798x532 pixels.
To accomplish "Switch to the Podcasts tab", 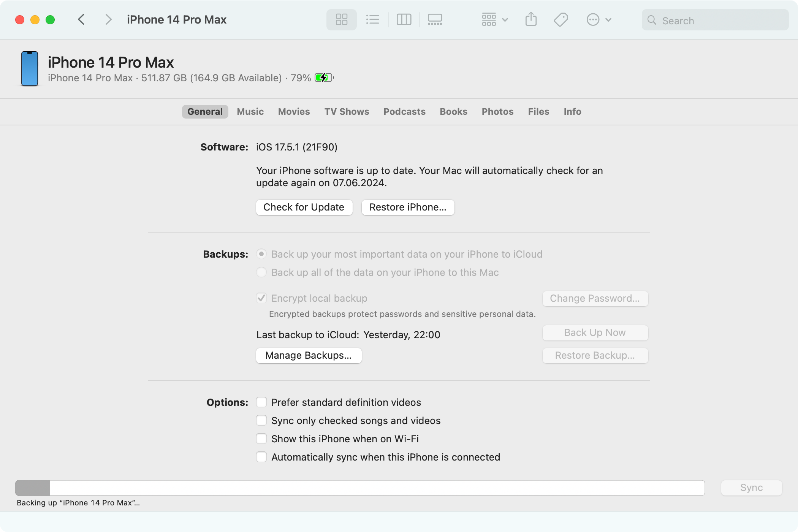I will (404, 111).
